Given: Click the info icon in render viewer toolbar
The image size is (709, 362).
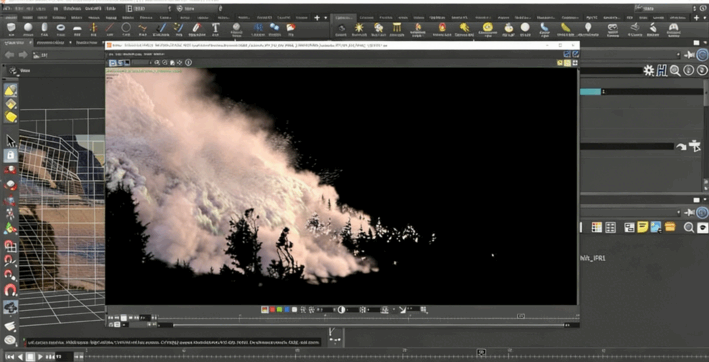Looking at the screenshot, I should coord(189,62).
